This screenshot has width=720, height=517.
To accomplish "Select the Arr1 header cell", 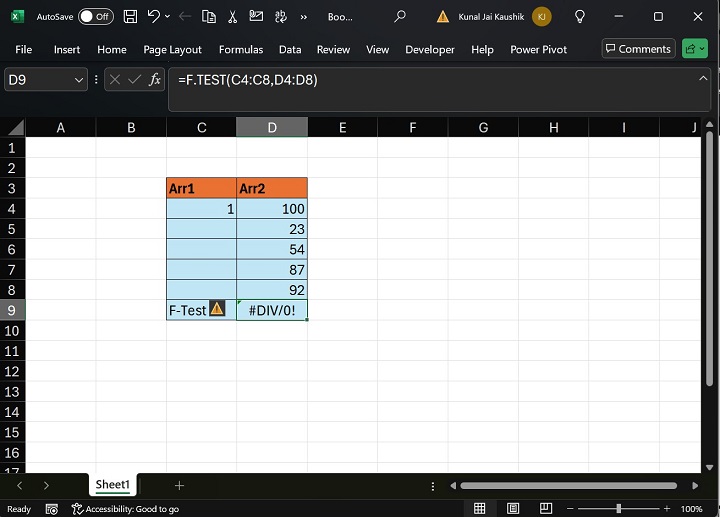I will coord(202,188).
